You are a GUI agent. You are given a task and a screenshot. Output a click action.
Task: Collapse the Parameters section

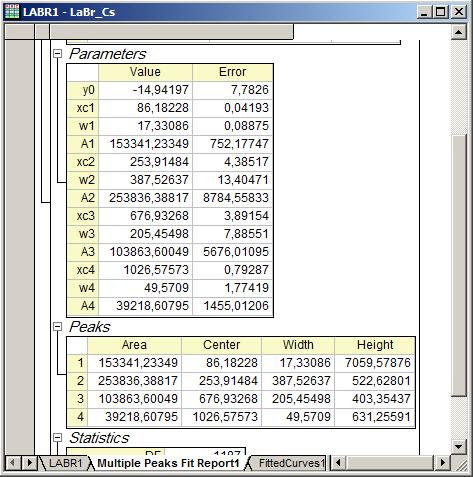pyautogui.click(x=58, y=54)
